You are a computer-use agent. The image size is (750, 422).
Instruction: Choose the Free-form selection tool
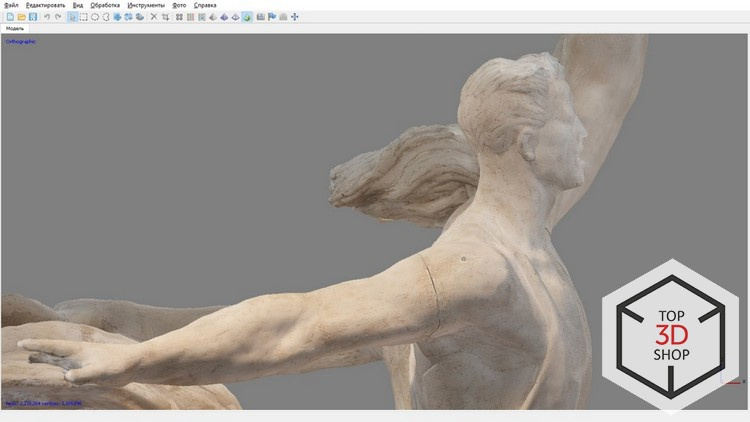coord(106,17)
